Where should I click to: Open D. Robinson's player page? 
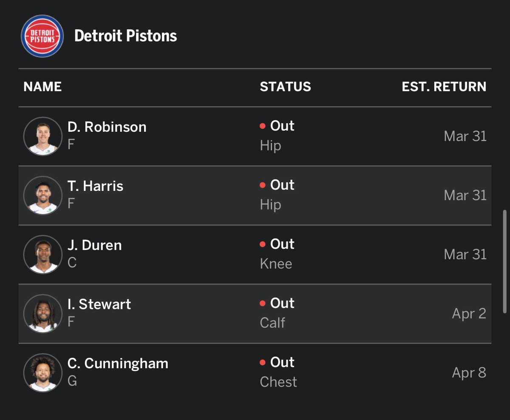(x=107, y=127)
